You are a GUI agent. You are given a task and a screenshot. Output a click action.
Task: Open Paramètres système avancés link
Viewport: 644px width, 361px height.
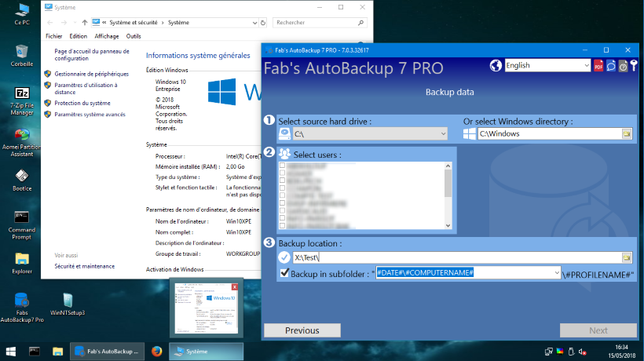[x=90, y=115]
